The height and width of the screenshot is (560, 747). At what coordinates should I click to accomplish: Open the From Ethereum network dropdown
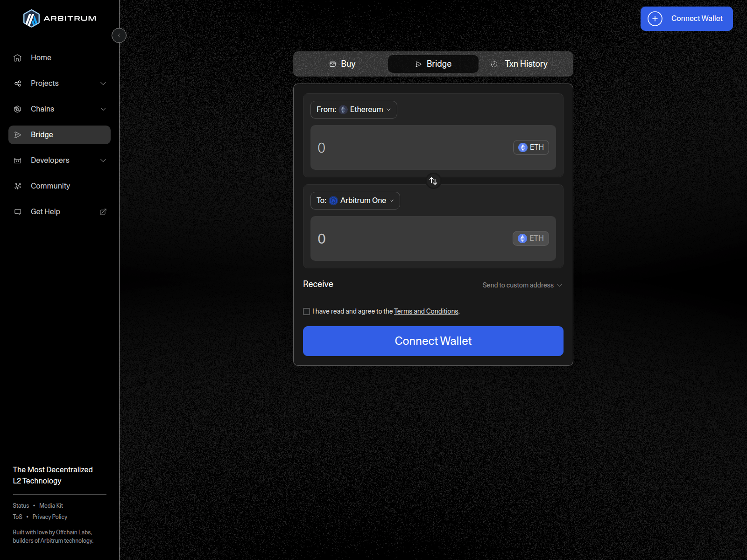click(354, 110)
